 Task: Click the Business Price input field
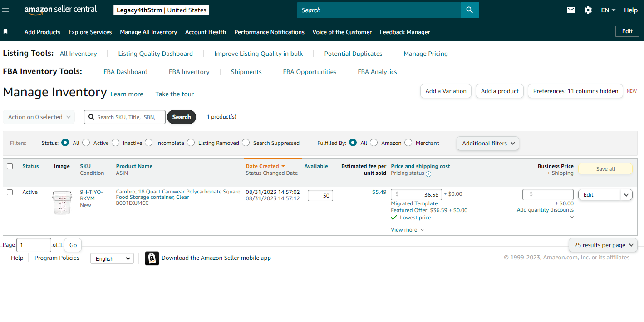(548, 194)
